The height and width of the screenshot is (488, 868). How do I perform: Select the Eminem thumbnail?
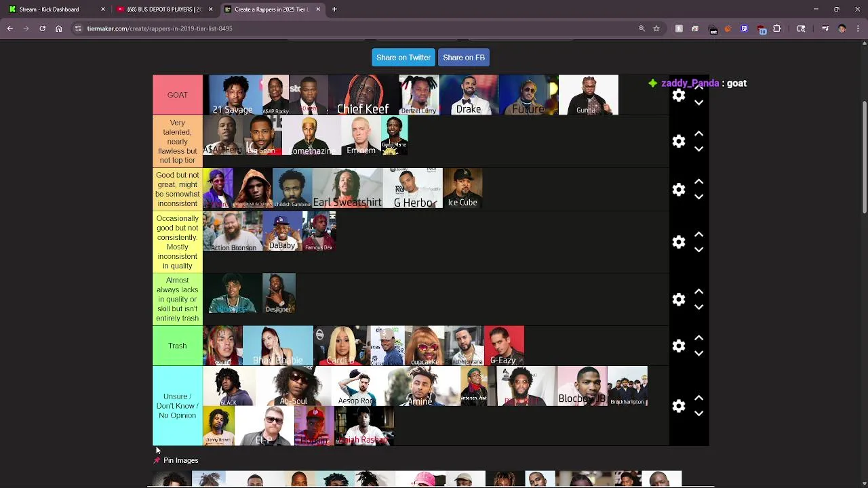coord(361,135)
